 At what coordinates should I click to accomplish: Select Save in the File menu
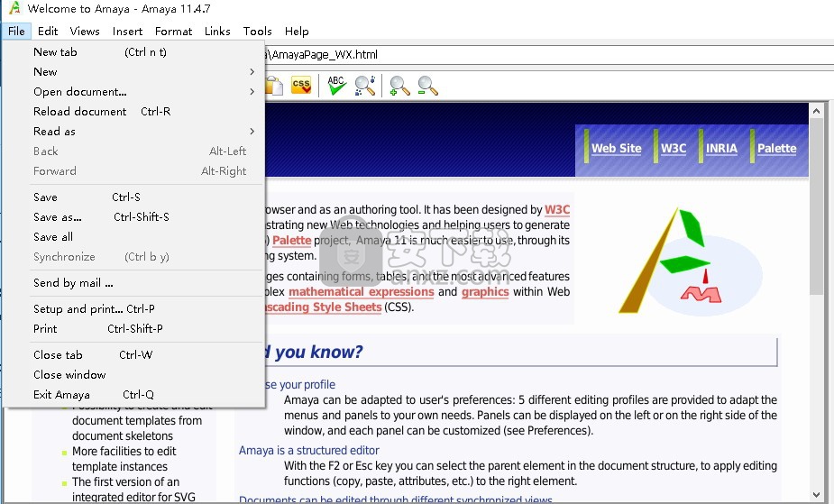coord(134,197)
